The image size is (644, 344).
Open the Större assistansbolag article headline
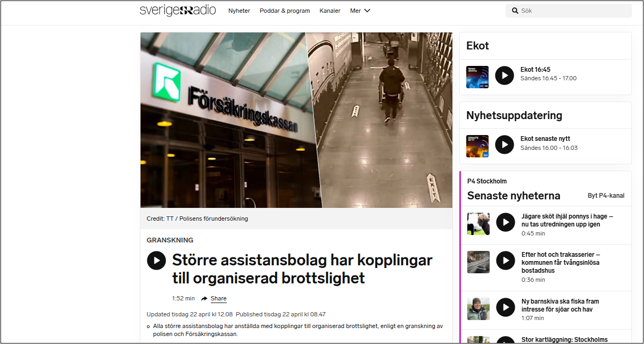pos(302,269)
